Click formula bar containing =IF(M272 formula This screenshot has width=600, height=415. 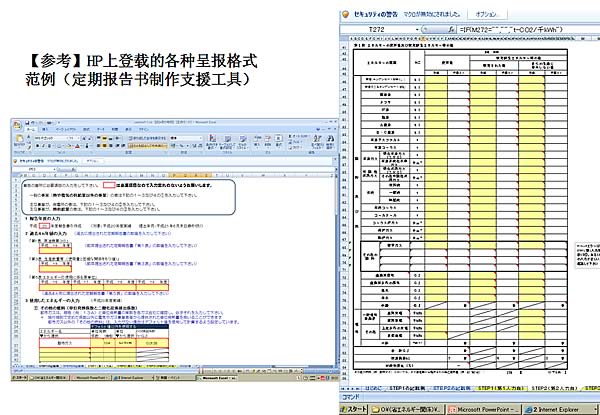click(x=528, y=29)
